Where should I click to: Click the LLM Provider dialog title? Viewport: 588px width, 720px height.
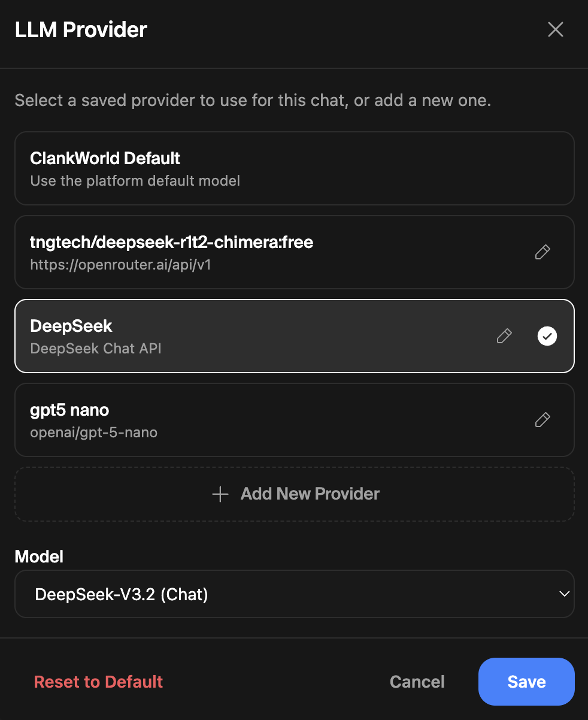click(x=81, y=29)
